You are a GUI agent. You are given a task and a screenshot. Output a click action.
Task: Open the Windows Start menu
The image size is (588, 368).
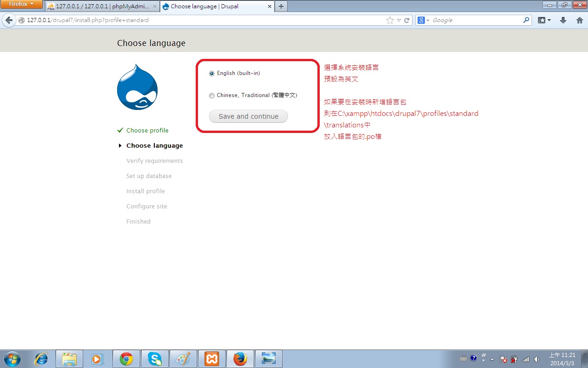(12, 359)
